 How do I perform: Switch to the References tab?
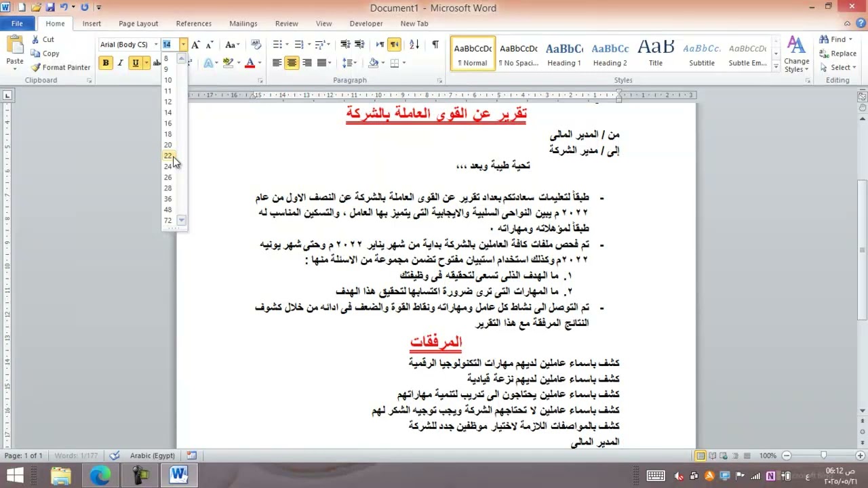click(x=194, y=24)
